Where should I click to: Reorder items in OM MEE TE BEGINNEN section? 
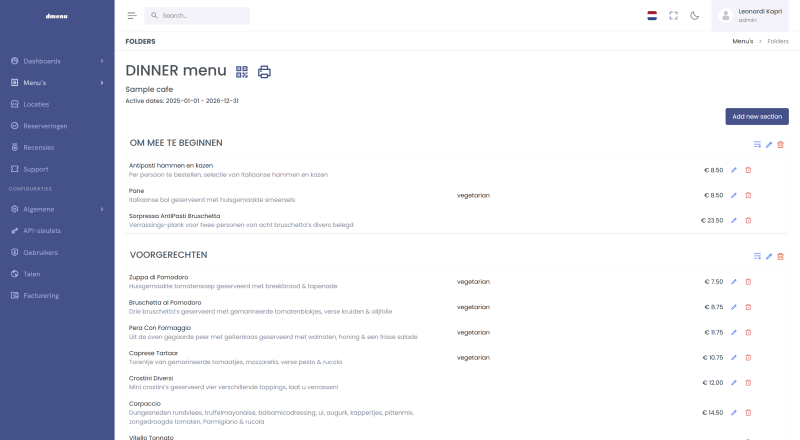point(757,145)
